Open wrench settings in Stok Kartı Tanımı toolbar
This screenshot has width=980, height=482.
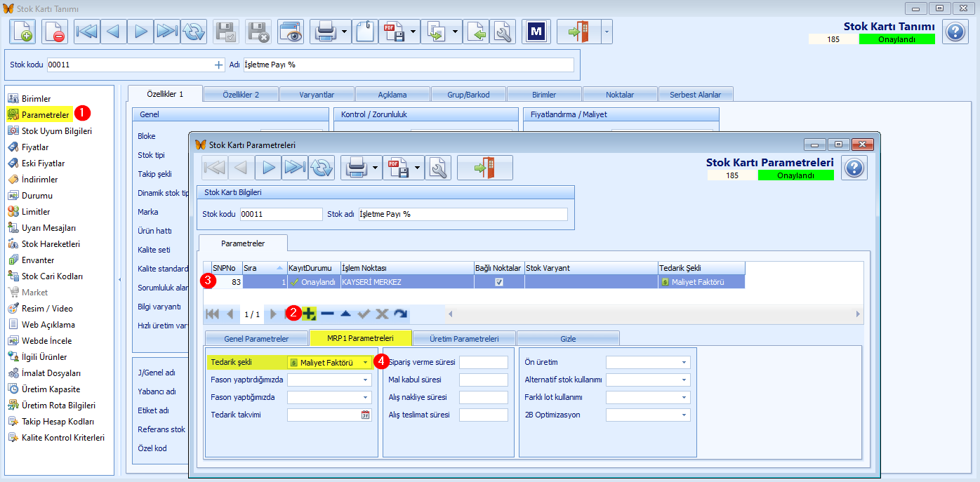503,32
